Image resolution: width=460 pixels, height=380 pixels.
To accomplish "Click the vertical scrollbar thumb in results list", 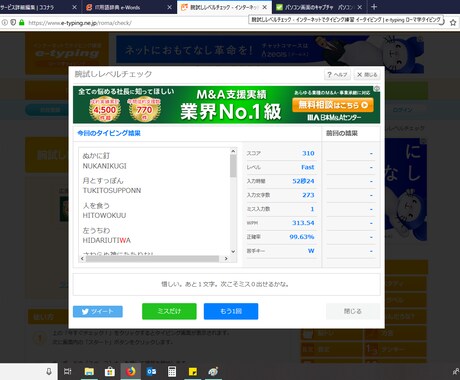I will tap(233, 166).
